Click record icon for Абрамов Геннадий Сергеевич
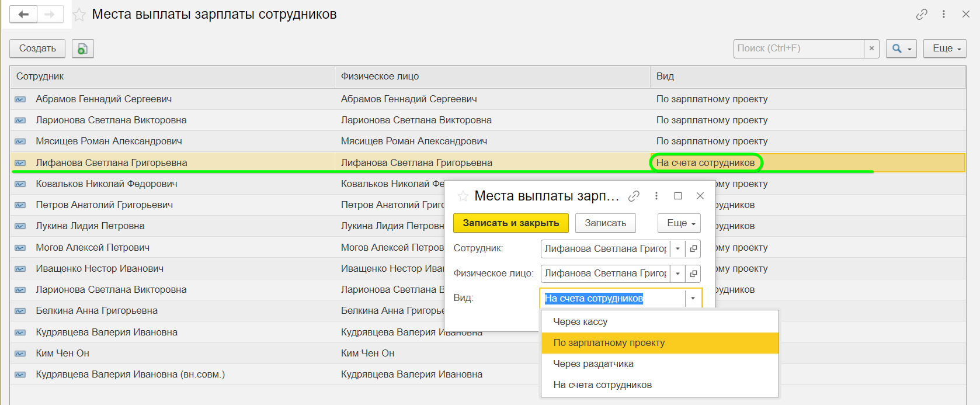980x405 pixels. pos(20,99)
